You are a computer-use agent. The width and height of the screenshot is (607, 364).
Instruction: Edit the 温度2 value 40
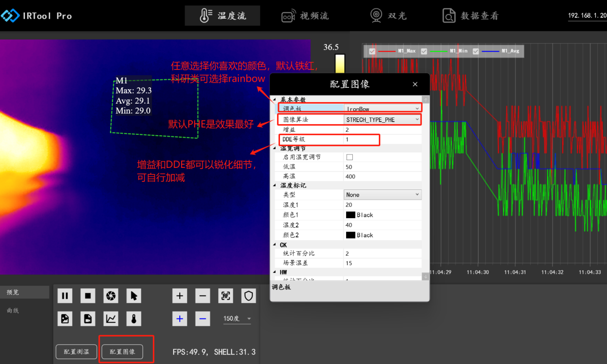click(383, 225)
